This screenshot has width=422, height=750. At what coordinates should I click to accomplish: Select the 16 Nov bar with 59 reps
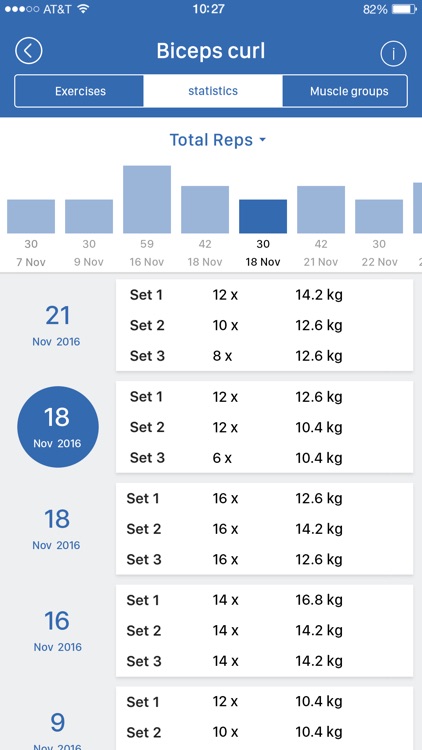coord(147,199)
